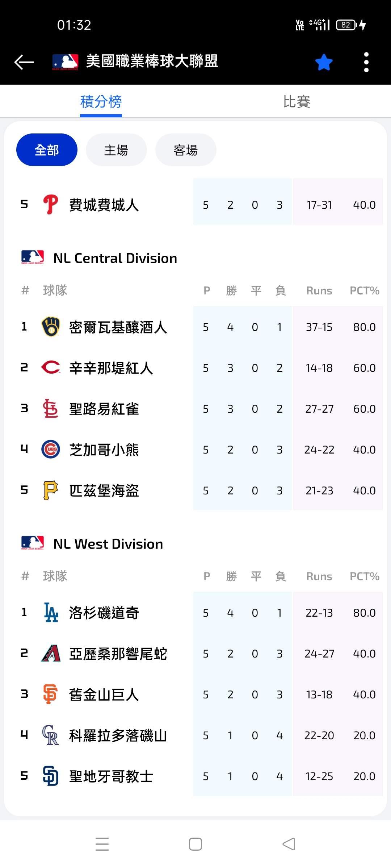This screenshot has width=391, height=868.
Task: Tap the Milwaukee Brewers logo
Action: coord(51,327)
